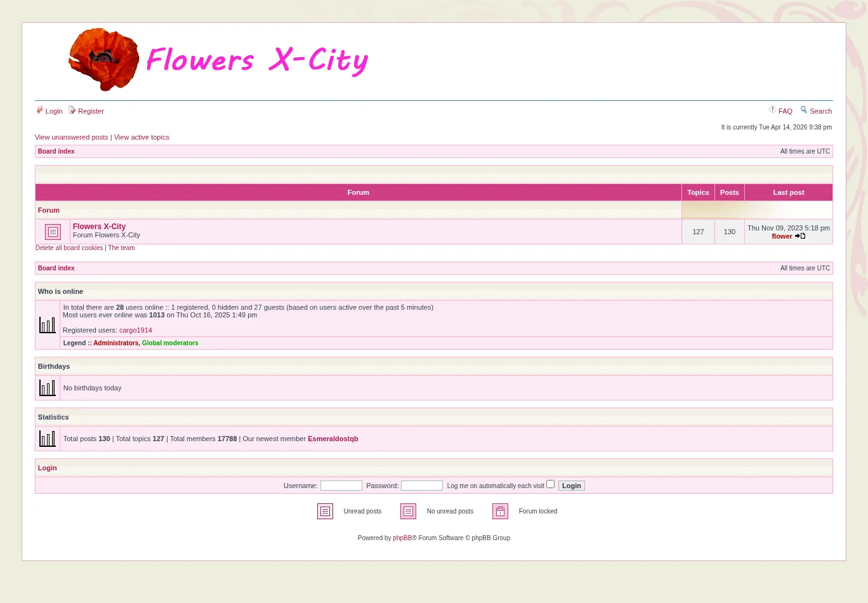This screenshot has height=603, width=868.
Task: Open newest member Esmeraldostqb profile
Action: pyautogui.click(x=332, y=439)
